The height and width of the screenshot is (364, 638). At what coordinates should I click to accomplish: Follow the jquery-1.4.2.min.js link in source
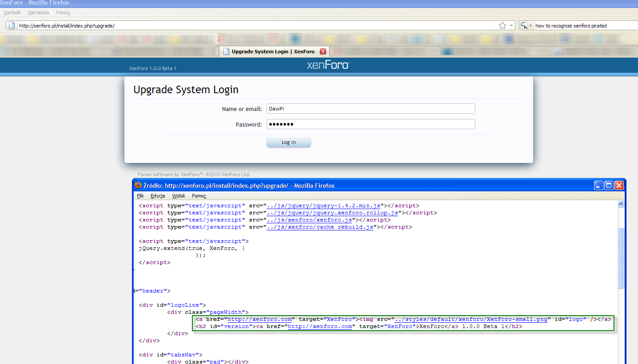322,205
